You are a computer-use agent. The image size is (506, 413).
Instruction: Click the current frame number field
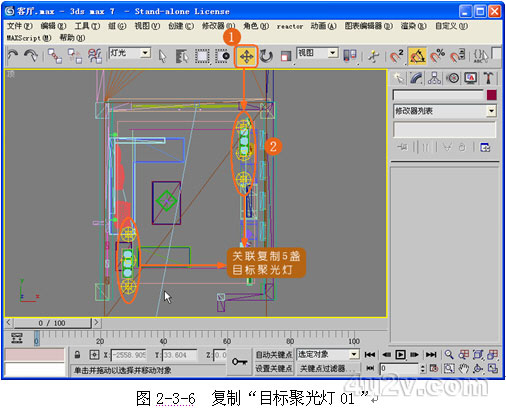click(399, 368)
